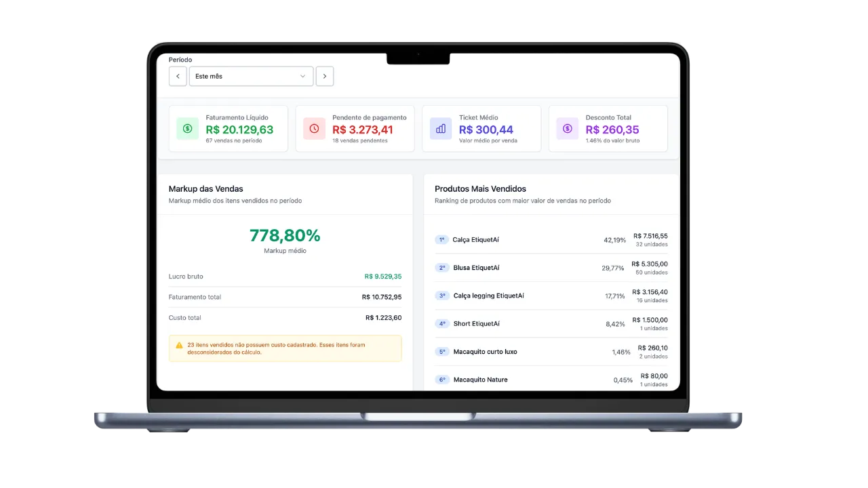Click the R$ 7.516,55 sales amount
Screen dimensions: 868x488
[x=651, y=236]
